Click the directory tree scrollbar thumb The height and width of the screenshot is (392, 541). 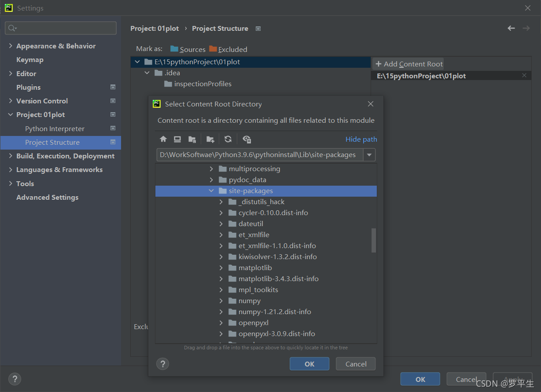374,240
